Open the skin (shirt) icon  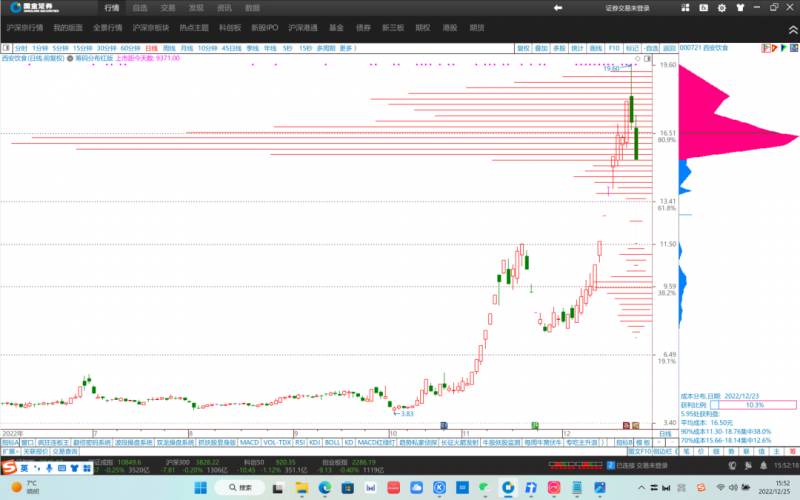click(740, 8)
